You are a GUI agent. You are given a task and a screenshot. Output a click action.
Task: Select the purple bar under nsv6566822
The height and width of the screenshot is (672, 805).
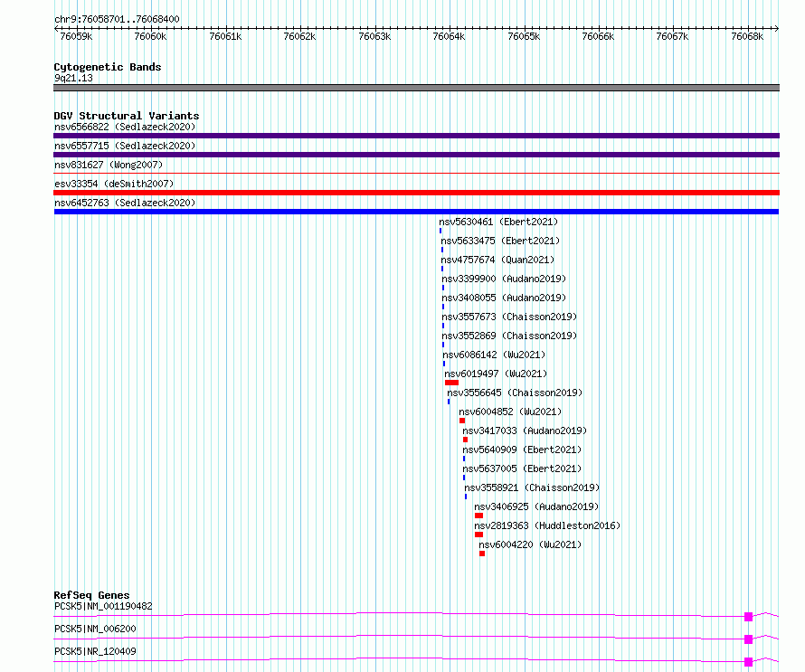(x=416, y=136)
